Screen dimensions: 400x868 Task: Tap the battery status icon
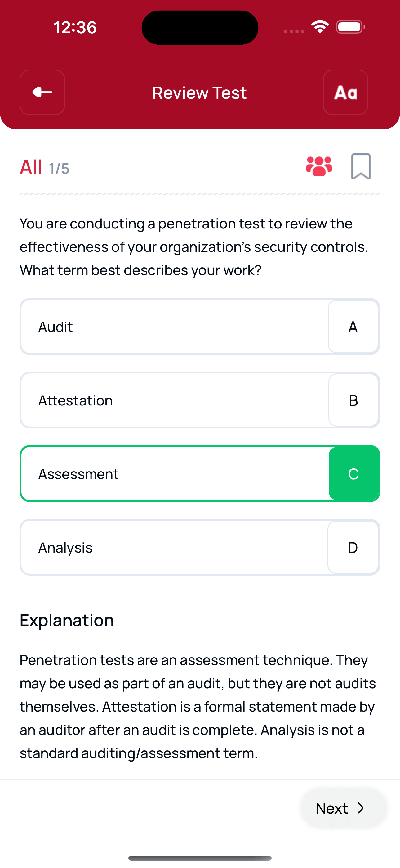coord(350,27)
